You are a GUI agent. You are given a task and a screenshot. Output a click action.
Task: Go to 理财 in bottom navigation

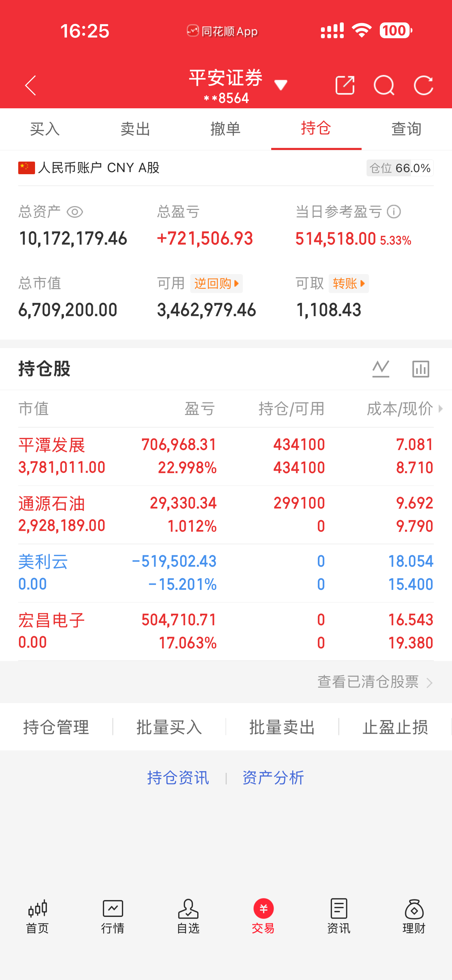tap(414, 917)
